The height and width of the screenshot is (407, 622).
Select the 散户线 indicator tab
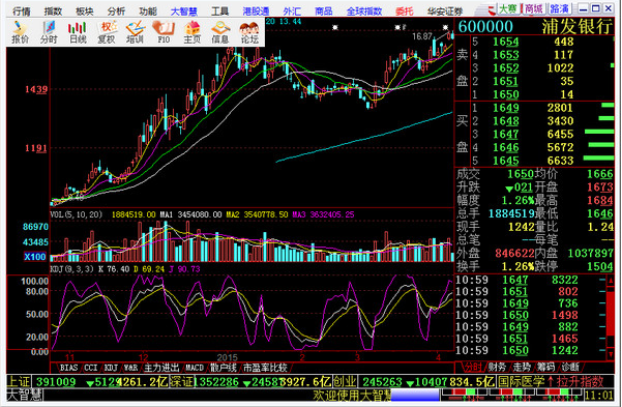[223, 367]
